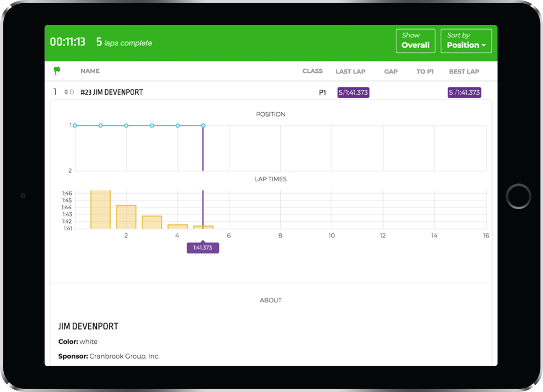Select the lap 2 bar in chart
Viewport: 543px width, 392px height.
coord(126,217)
